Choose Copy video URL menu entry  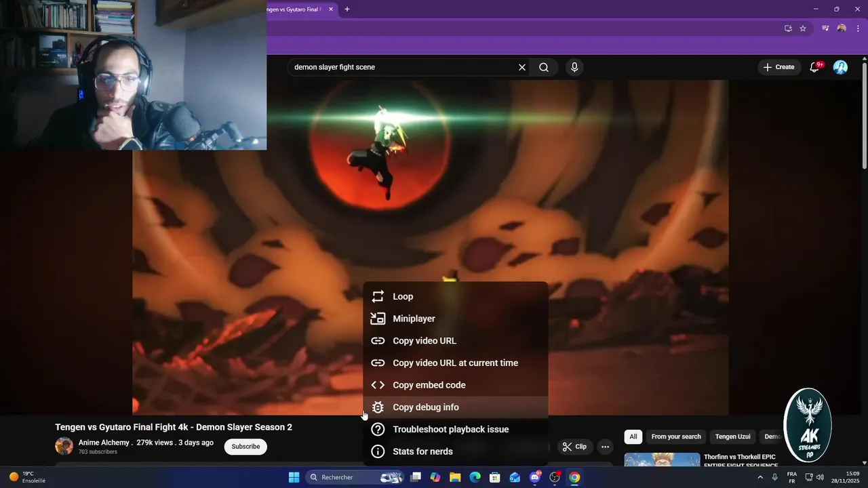click(455, 341)
